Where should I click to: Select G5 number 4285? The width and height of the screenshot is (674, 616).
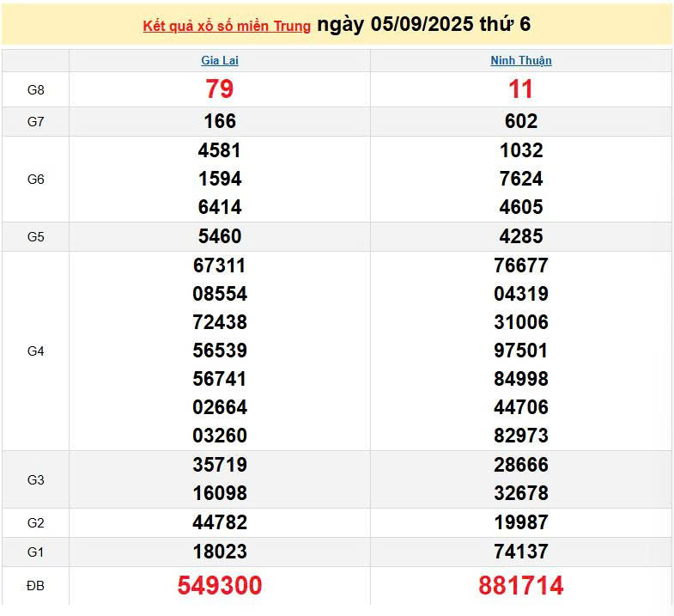point(521,236)
